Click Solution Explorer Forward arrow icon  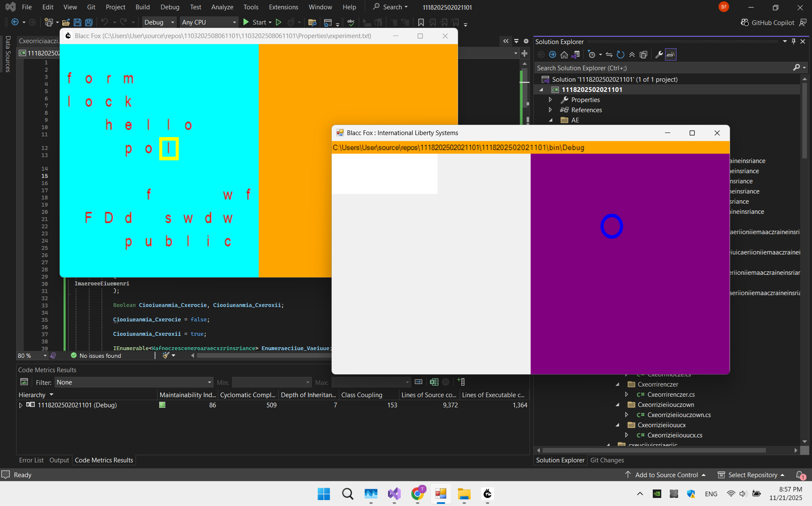pyautogui.click(x=552, y=54)
